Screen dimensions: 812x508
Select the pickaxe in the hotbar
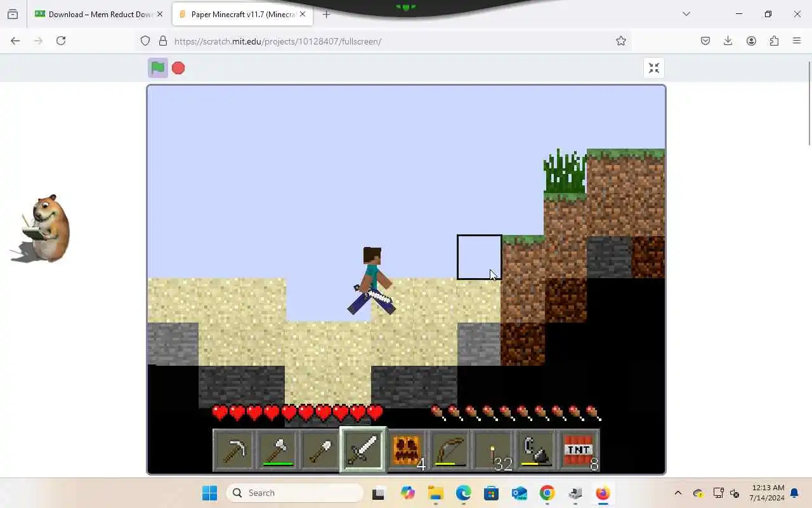[233, 450]
